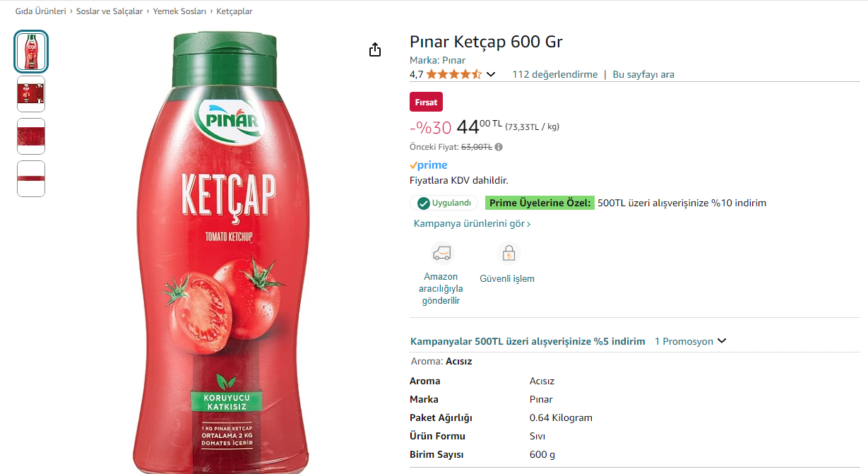Click the Bu sayfayı ara link
Screen dimensions: 868x474
click(643, 74)
